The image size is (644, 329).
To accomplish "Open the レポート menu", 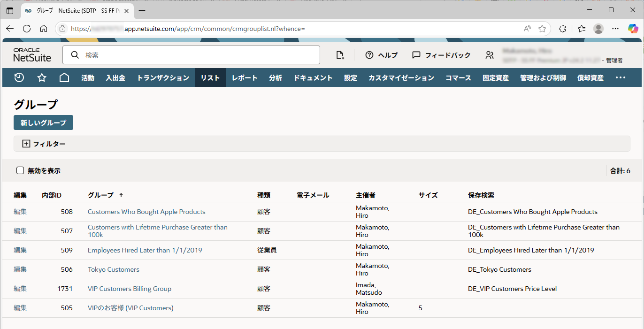I will tap(245, 77).
